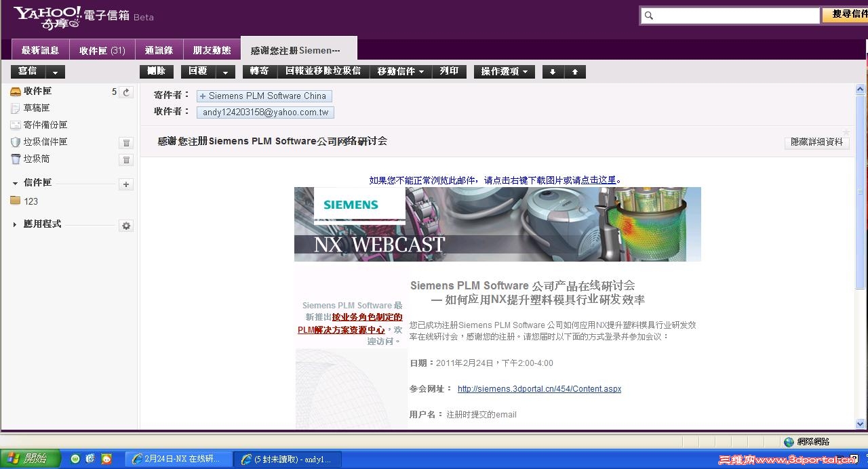The height and width of the screenshot is (469, 868).
Task: Switch to the 收件匣 (31) tab
Action: (x=102, y=50)
